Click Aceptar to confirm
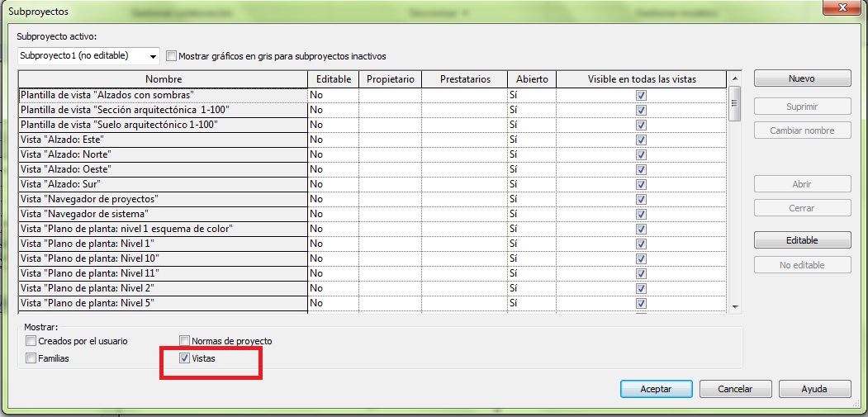This screenshot has width=868, height=417. [x=656, y=389]
